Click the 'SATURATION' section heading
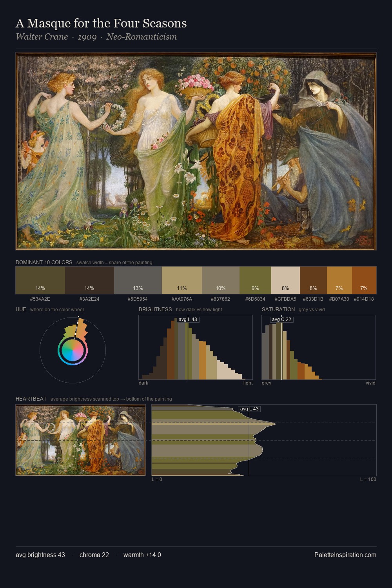The image size is (392, 588). (x=278, y=309)
